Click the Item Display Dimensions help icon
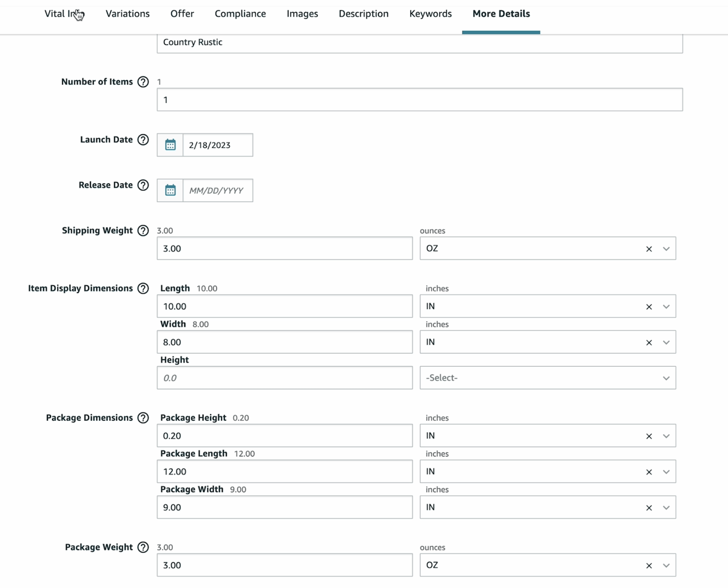This screenshot has height=588, width=728. click(143, 288)
